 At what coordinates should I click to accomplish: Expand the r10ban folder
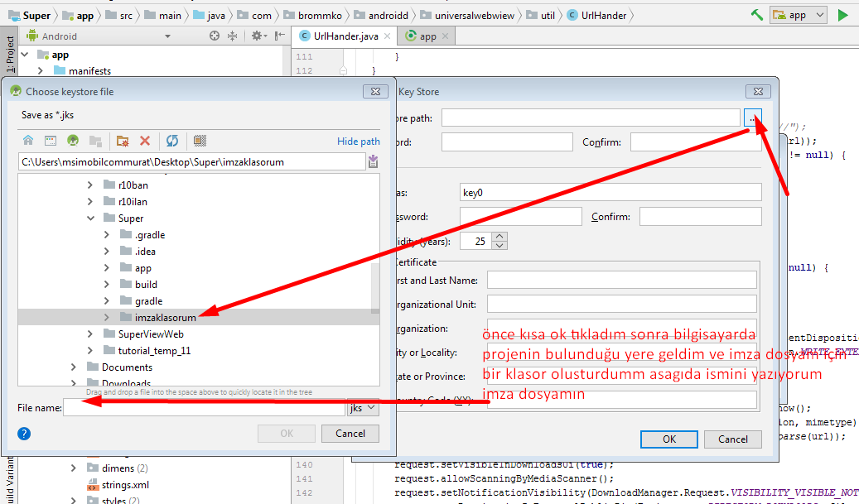coord(89,185)
